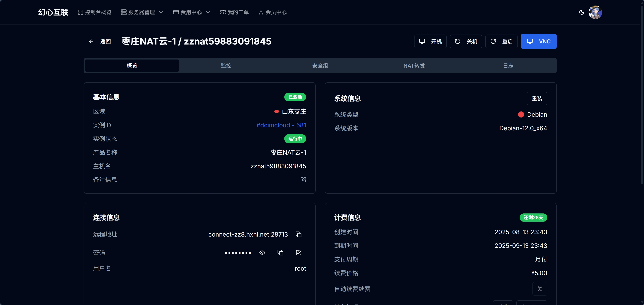
Task: Copy the password using the copy icon
Action: 280,252
